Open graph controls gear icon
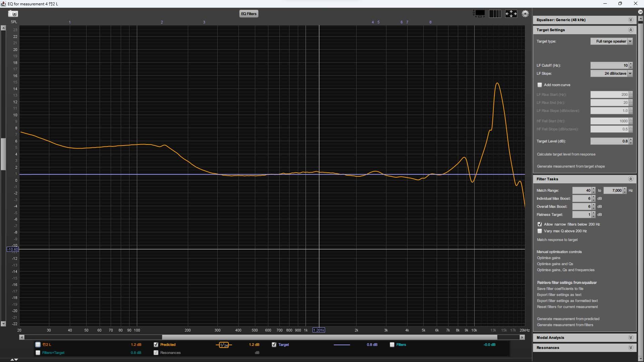The image size is (644, 362). pos(525,14)
